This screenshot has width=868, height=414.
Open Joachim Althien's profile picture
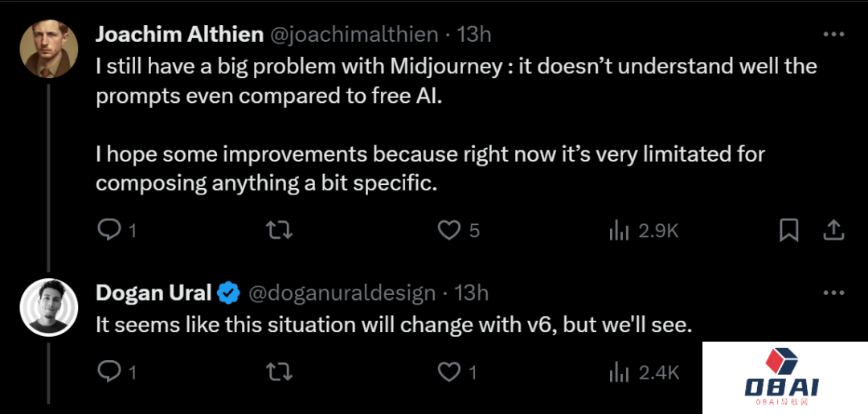click(x=48, y=48)
